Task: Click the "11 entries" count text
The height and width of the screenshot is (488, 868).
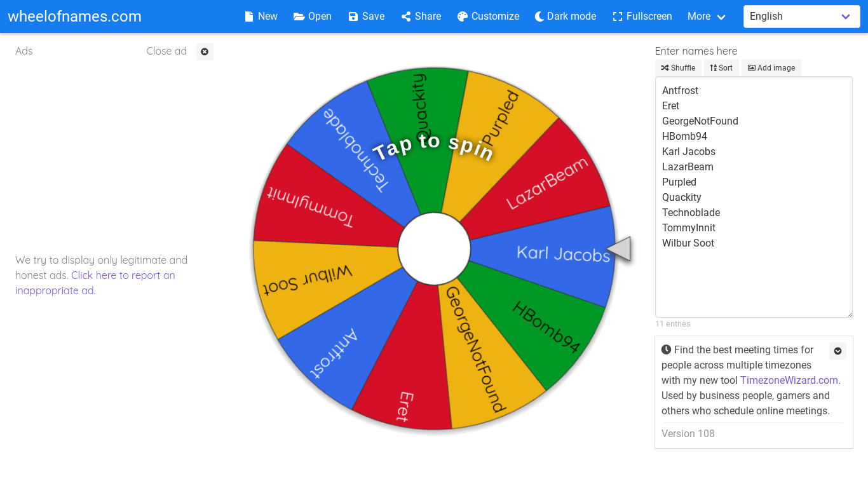Action: 673,324
